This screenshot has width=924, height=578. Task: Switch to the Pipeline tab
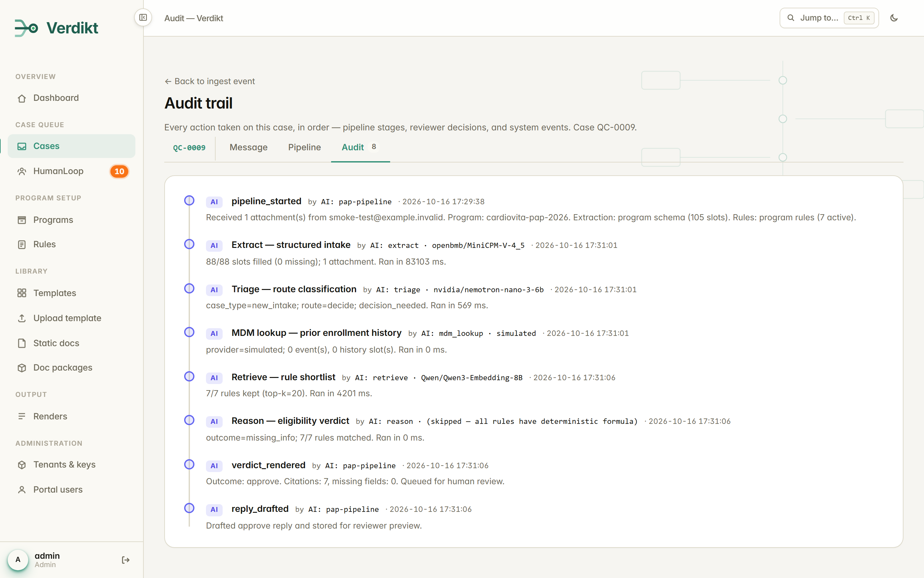pos(304,147)
